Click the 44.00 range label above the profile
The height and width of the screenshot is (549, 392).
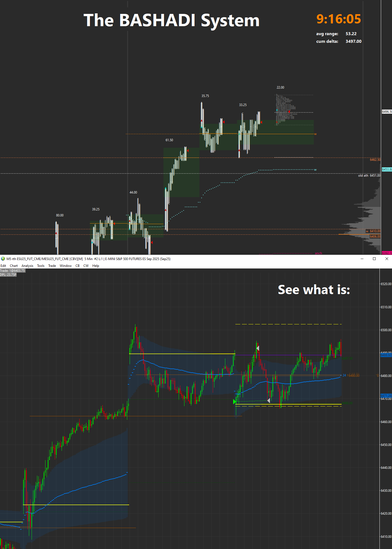coord(133,192)
